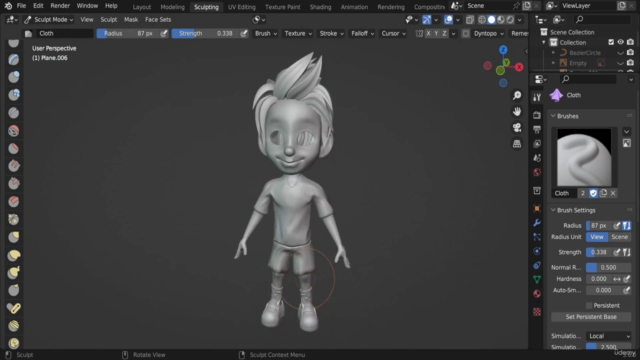
Task: Toggle X axis symmetry
Action: click(428, 33)
